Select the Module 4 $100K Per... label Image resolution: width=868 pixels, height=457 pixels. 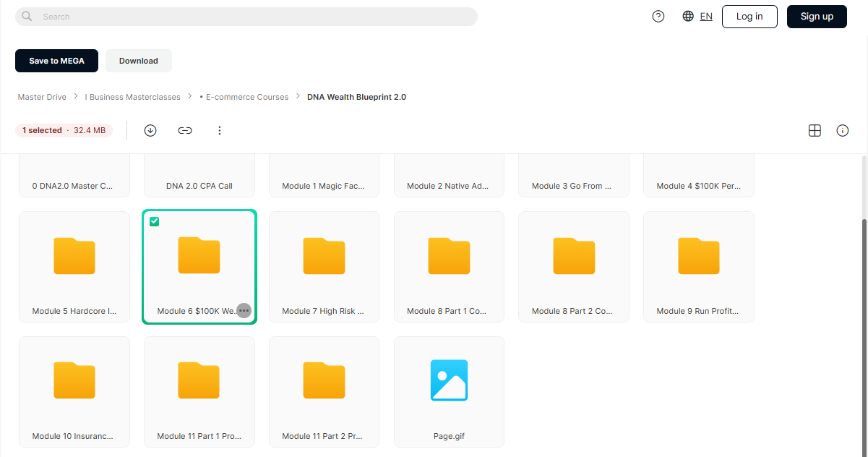point(699,186)
